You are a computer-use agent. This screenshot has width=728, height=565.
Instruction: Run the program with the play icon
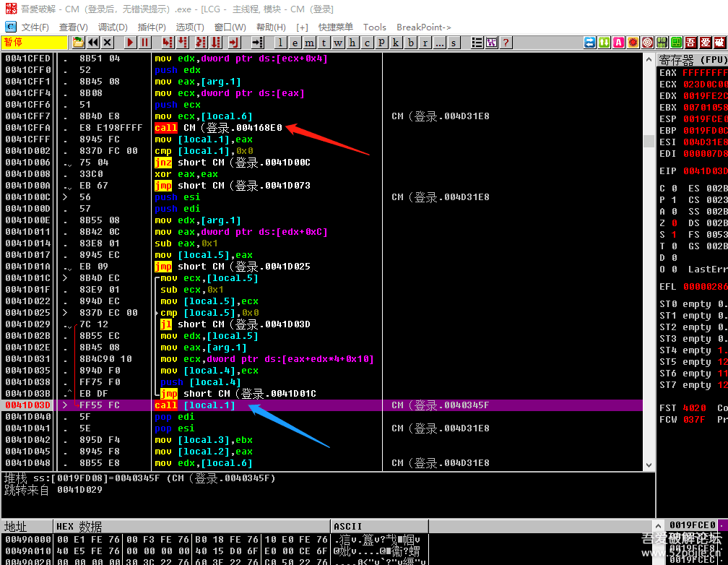[130, 43]
